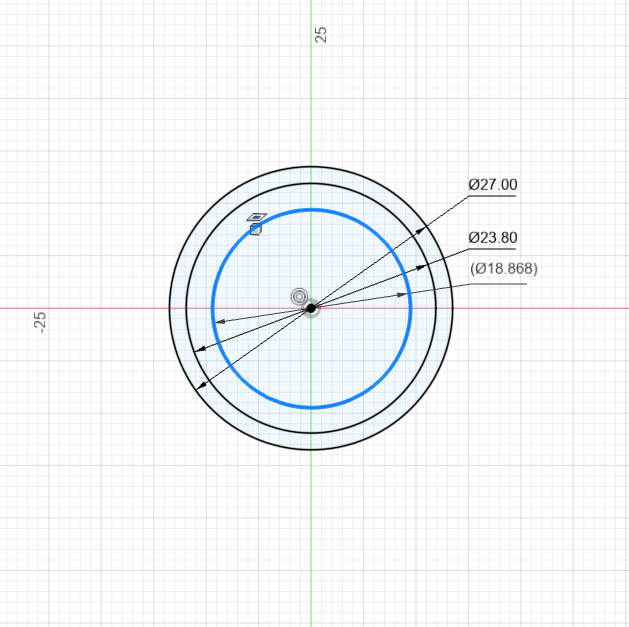The width and height of the screenshot is (629, 627).
Task: Click the 25 label on the vertical axis
Action: 321,35
